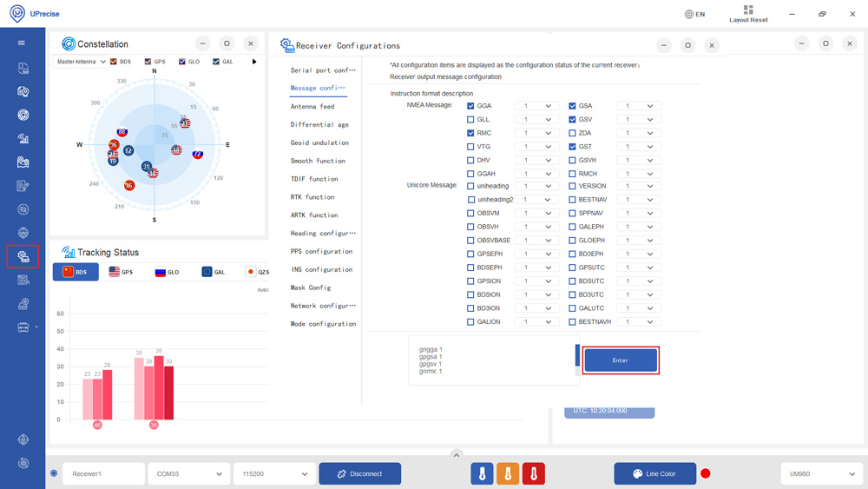Enable the ZDA message checkbox
Screen dimensions: 868x489
pos(573,133)
